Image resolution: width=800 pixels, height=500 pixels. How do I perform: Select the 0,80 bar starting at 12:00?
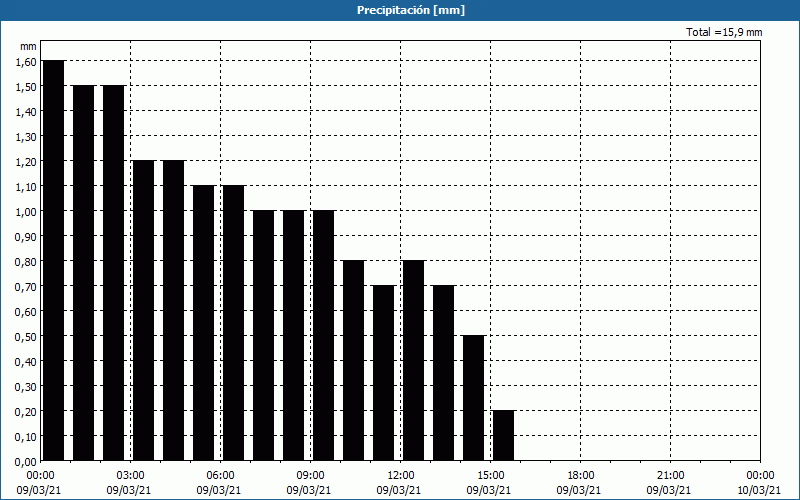(x=413, y=360)
